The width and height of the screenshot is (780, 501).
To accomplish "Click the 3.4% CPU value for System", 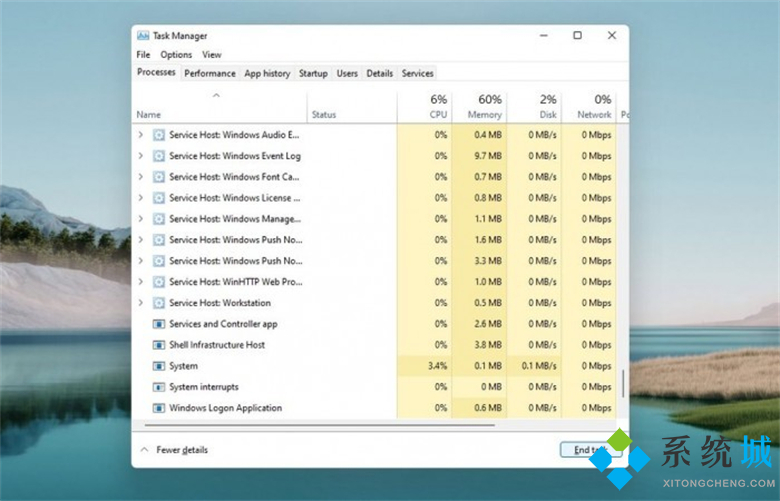I will [x=438, y=366].
